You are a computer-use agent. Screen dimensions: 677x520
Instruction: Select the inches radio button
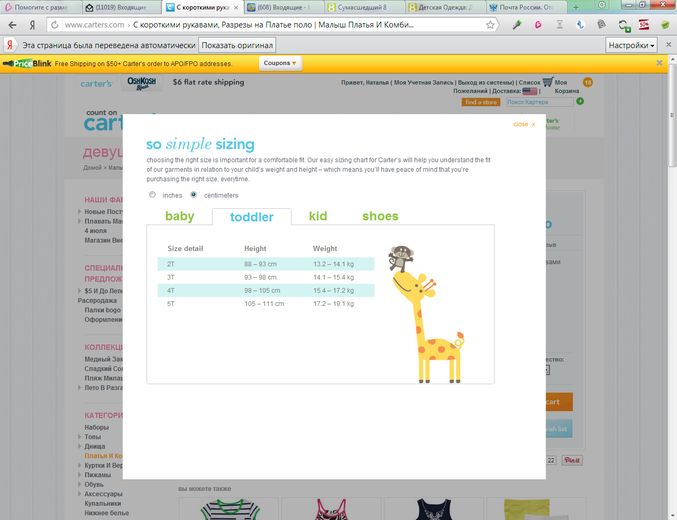point(153,195)
